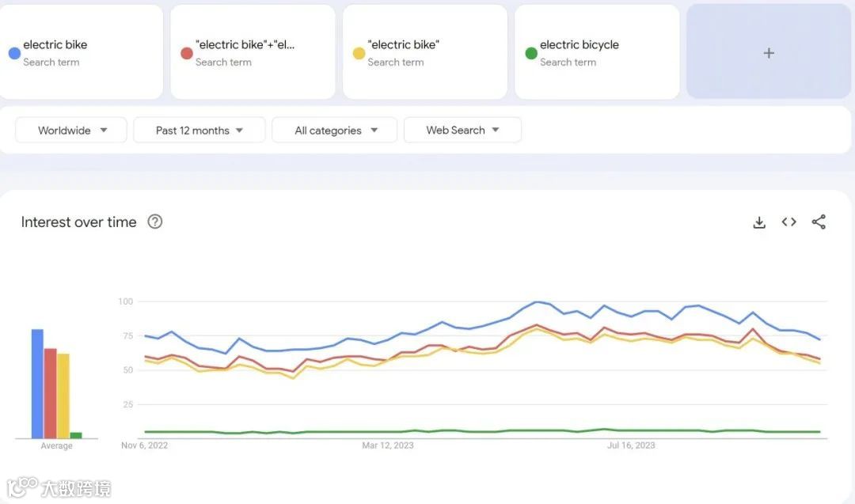Add a new comparison term with the plus button
855x504 pixels.
(768, 52)
